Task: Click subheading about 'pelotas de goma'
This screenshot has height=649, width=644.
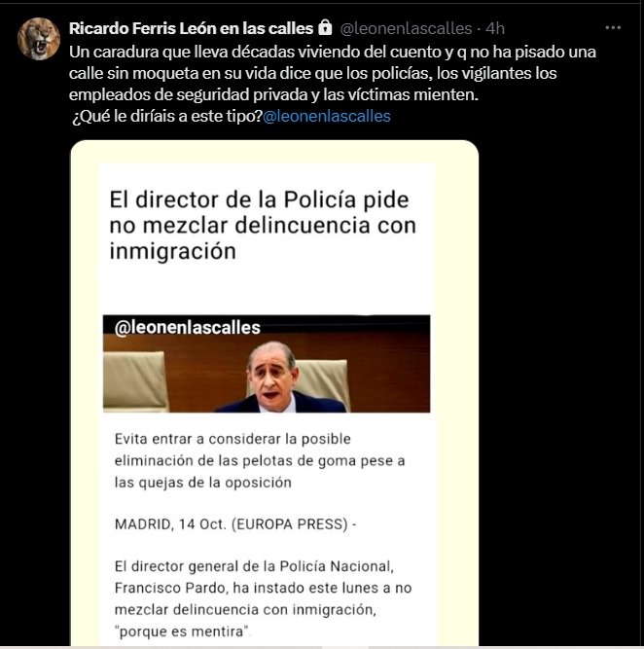Action: point(260,460)
